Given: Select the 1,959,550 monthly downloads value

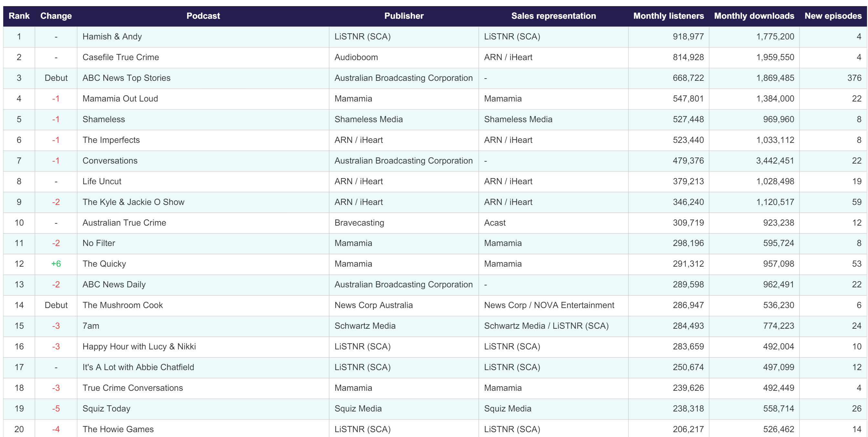Looking at the screenshot, I should pyautogui.click(x=775, y=57).
